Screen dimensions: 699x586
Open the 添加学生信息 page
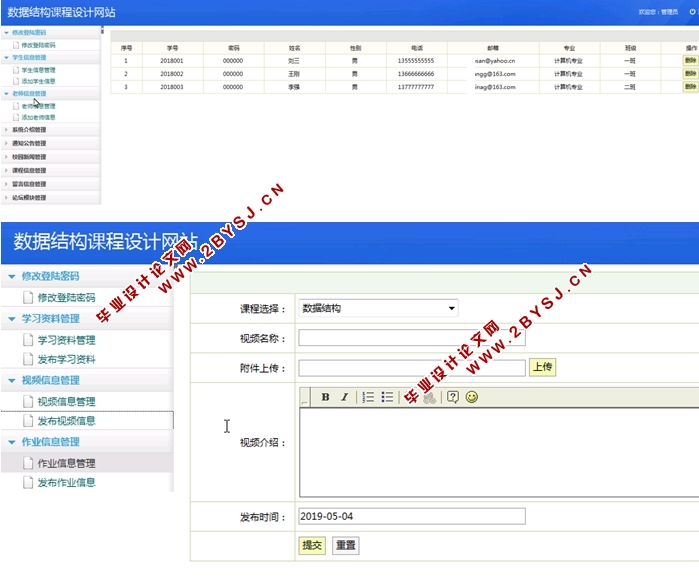click(39, 81)
